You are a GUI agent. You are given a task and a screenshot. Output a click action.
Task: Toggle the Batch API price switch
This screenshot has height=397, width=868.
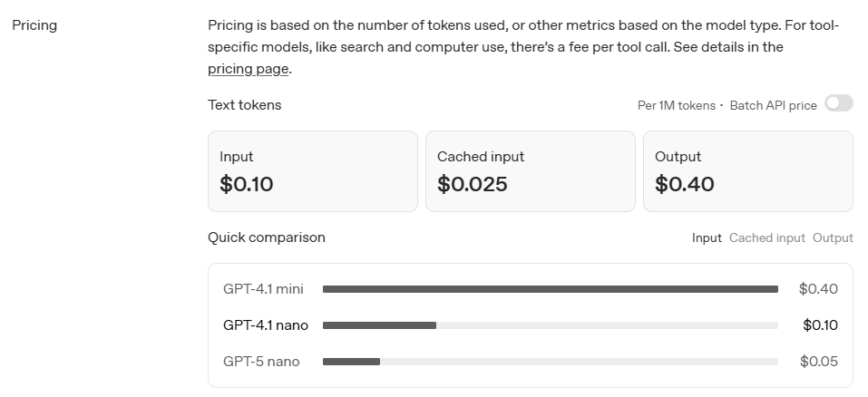click(x=838, y=104)
